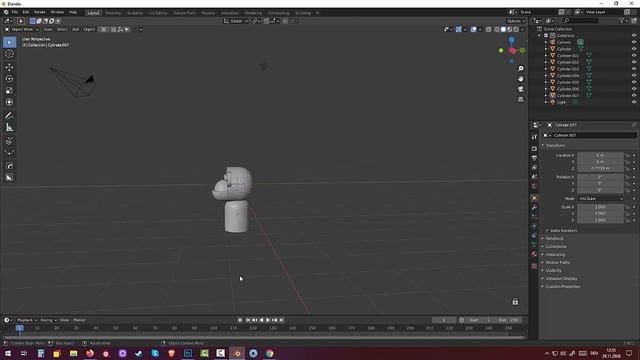Click the outliner filter funnel icon
640x360 pixels.
click(622, 20)
